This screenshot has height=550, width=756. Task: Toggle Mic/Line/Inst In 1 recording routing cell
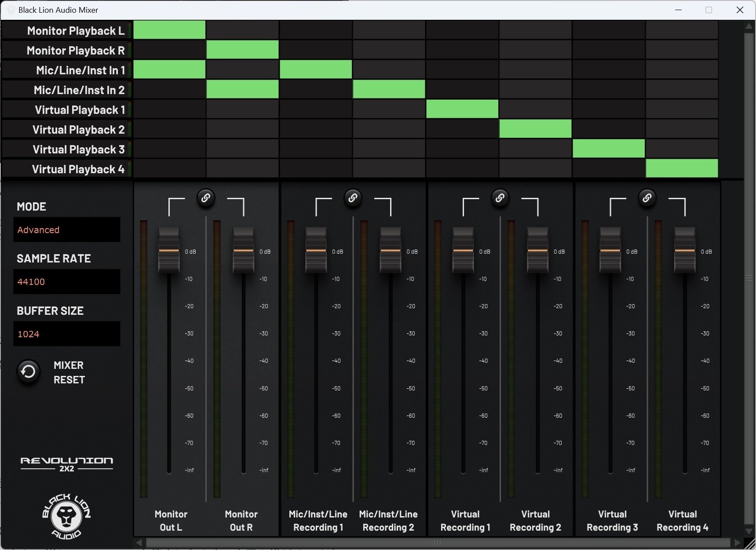[x=316, y=69]
